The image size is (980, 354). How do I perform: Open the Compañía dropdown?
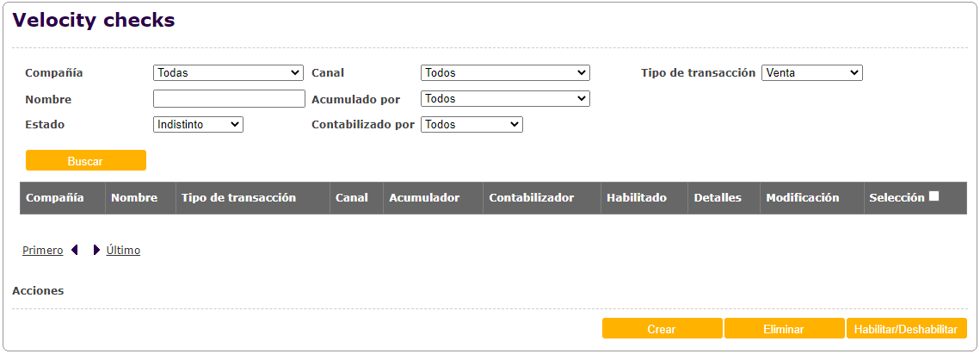(x=228, y=73)
